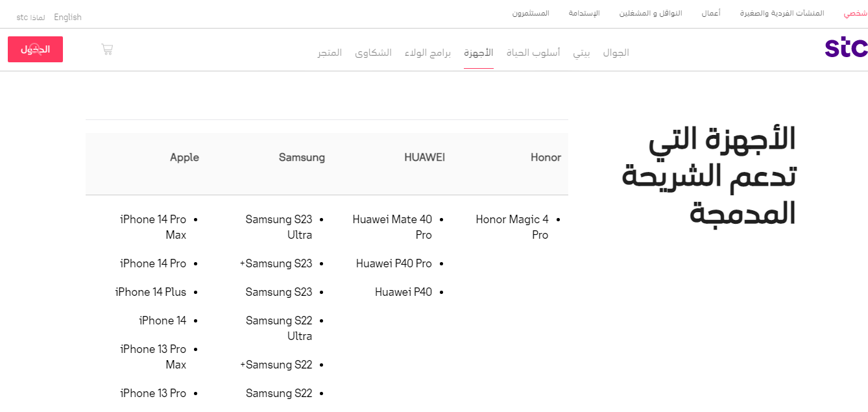This screenshot has width=868, height=412.
Task: Click the 'Huawei P40' entry
Action: (404, 292)
